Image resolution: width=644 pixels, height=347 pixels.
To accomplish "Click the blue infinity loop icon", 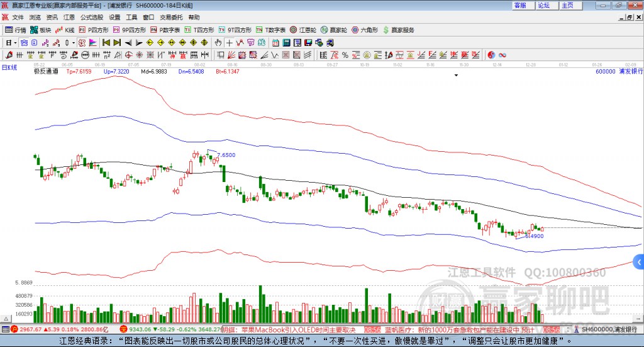I will [x=502, y=55].
